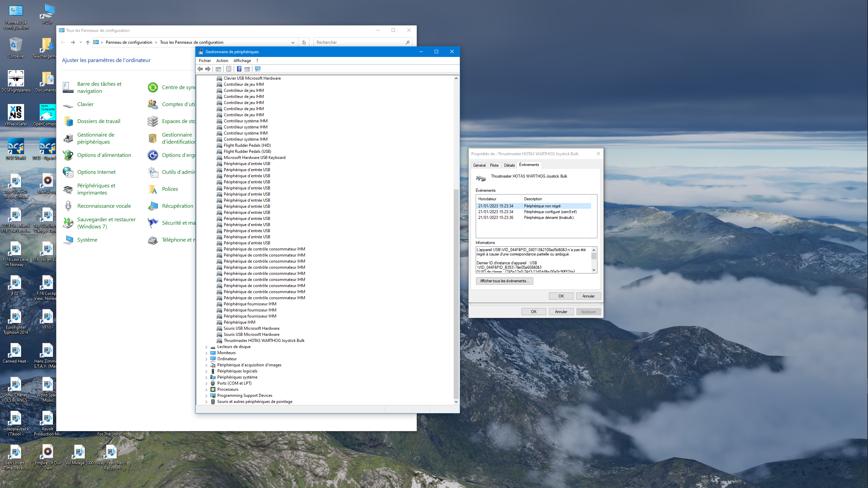Viewport: 868px width, 488px height.
Task: Click the Options Internet globe icon
Action: (x=68, y=172)
